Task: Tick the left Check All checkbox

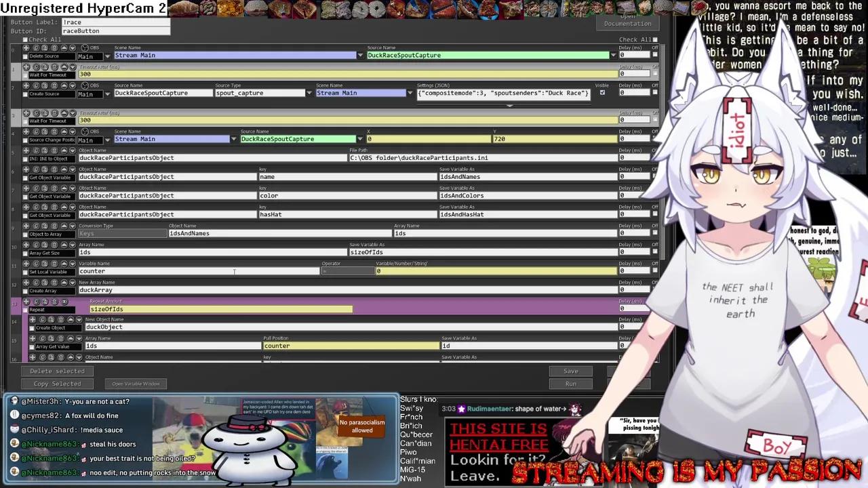Action: [25, 39]
